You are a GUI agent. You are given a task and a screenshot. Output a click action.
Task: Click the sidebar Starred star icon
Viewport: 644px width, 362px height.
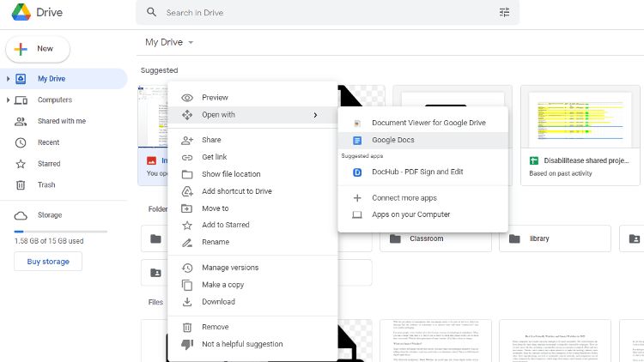(x=21, y=164)
